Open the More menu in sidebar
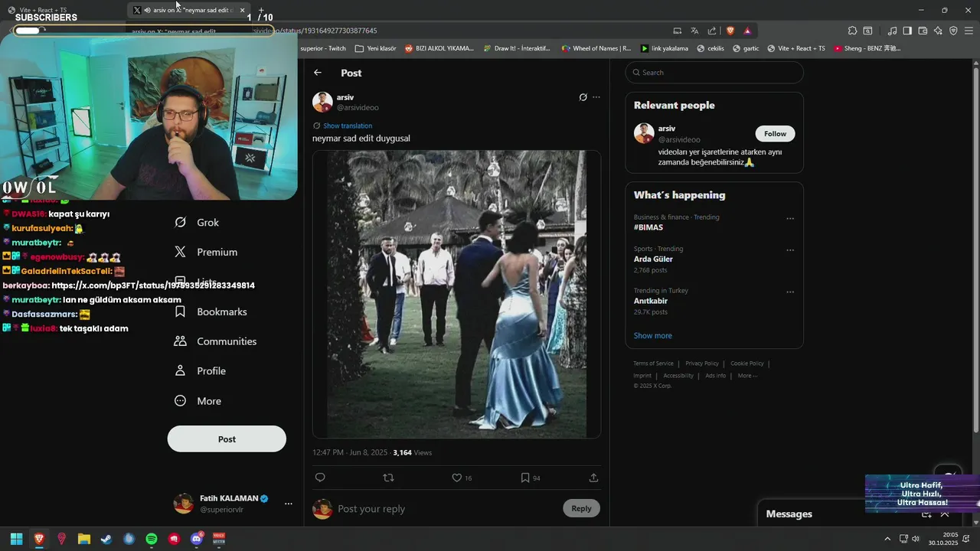Viewport: 980px width, 551px height. [x=198, y=401]
